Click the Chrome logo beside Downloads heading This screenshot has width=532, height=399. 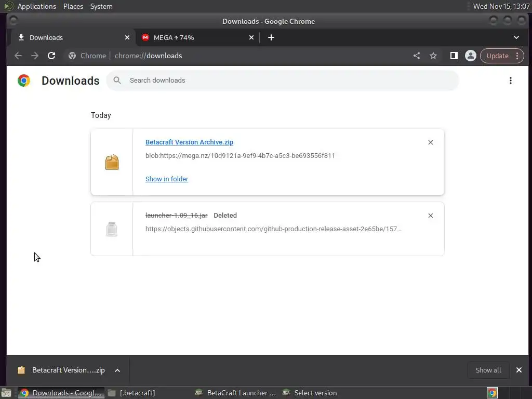click(24, 81)
